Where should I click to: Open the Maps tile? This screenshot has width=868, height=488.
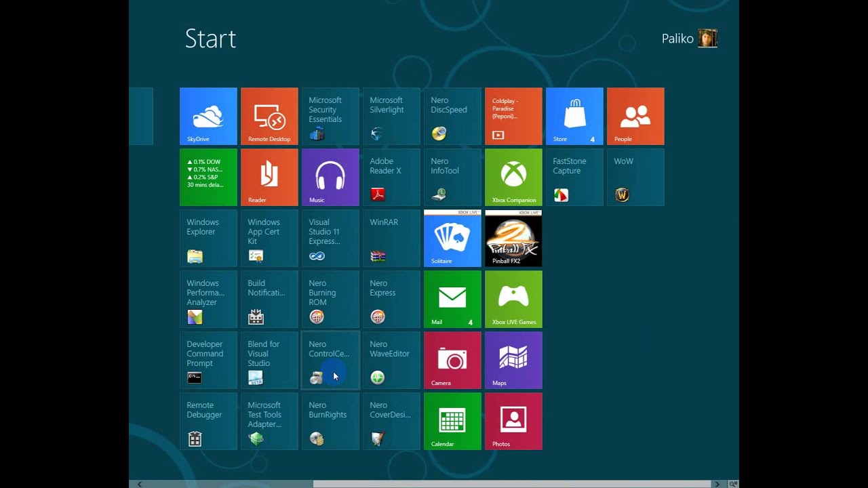point(513,360)
